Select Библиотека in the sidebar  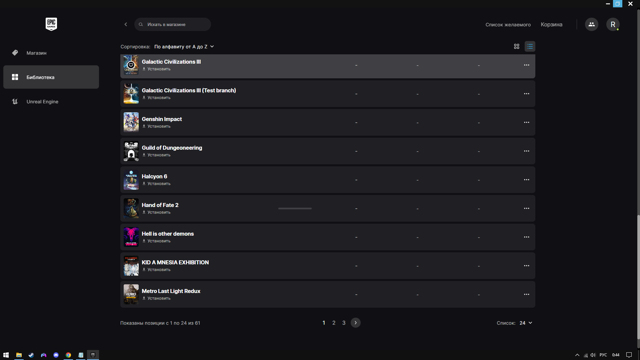point(51,77)
